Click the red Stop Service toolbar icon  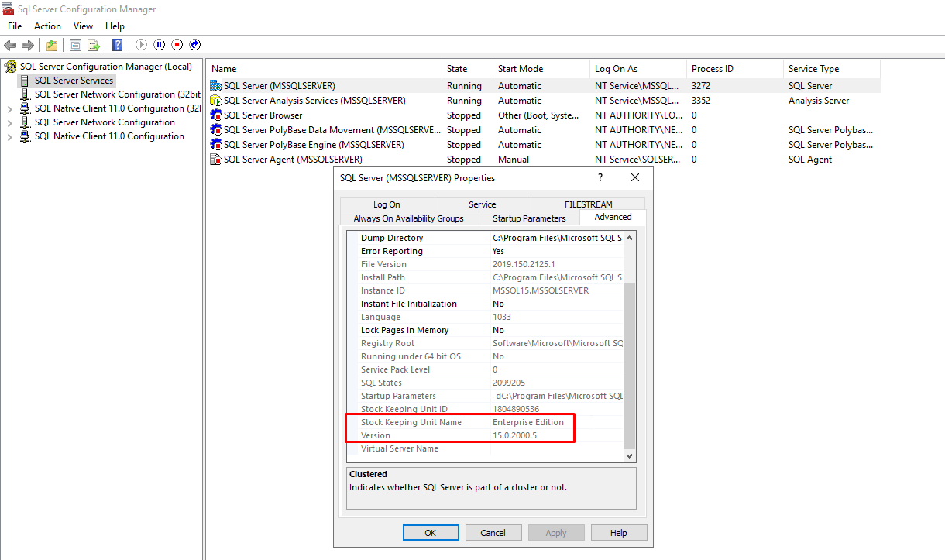(177, 45)
